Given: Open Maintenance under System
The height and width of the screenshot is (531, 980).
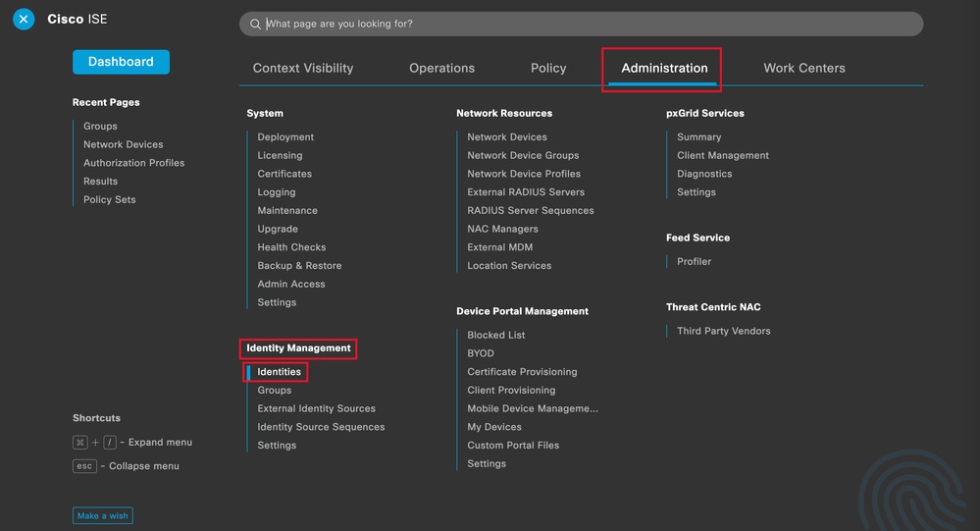Looking at the screenshot, I should coord(287,211).
